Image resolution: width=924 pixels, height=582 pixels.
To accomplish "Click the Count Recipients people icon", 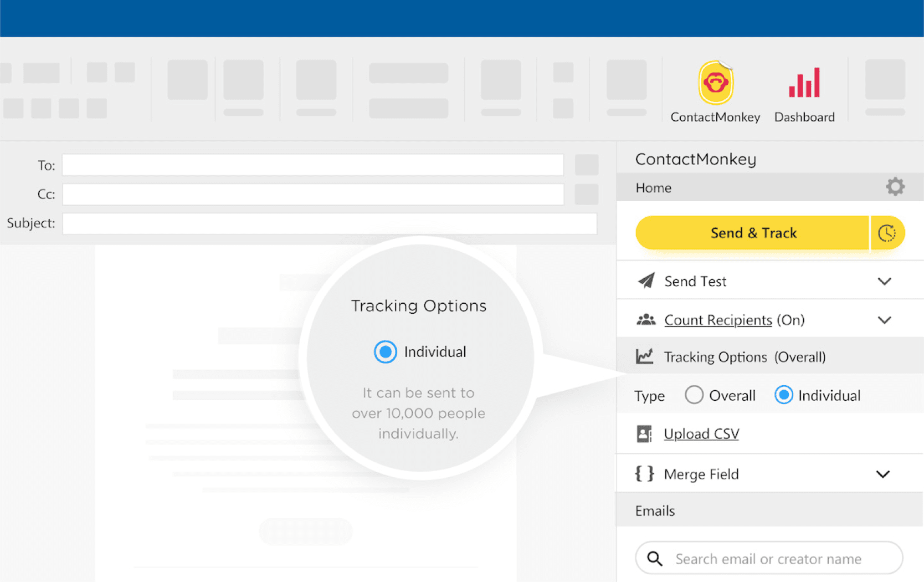I will [646, 320].
